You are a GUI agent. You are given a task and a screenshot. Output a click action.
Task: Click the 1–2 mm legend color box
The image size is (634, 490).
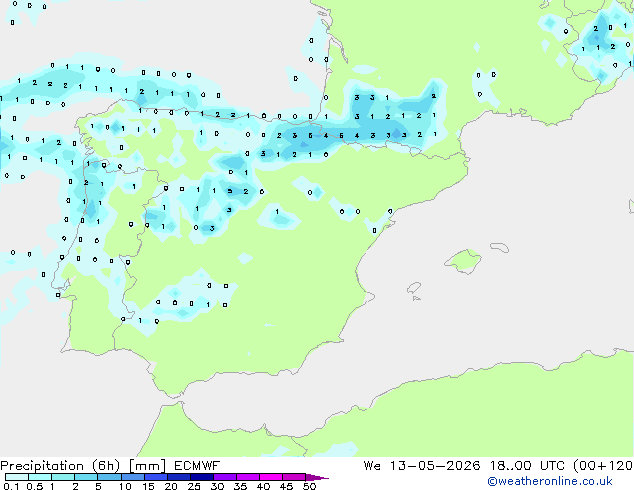click(63, 477)
